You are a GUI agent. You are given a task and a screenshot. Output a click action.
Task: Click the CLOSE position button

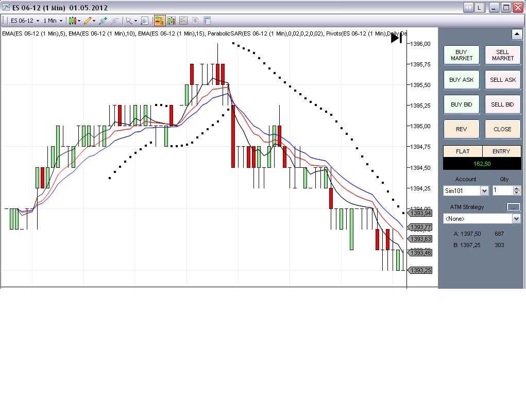coord(502,129)
